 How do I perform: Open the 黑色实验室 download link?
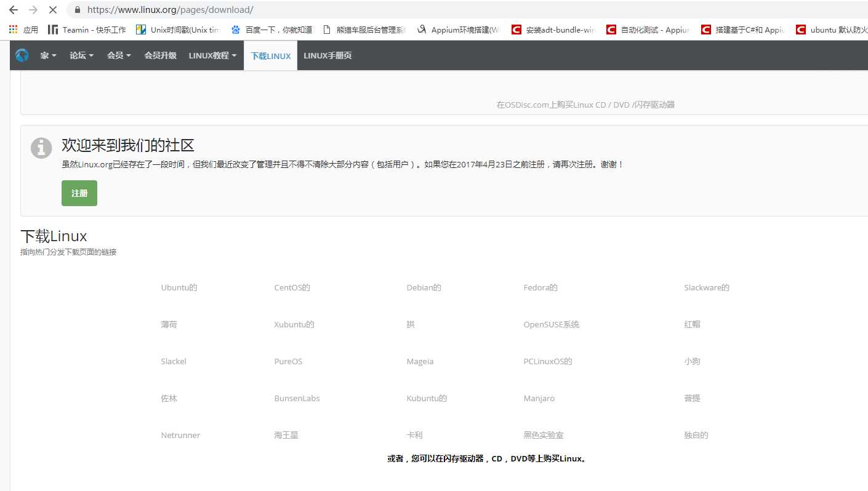(x=544, y=435)
